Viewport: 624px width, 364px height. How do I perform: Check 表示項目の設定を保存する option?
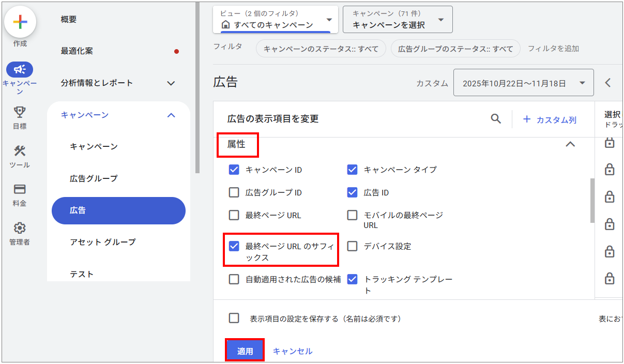click(234, 318)
